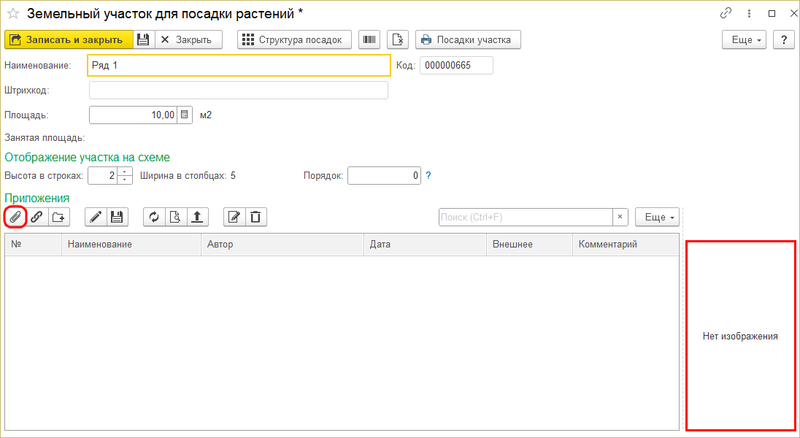Open the attachments Еще dropdown menu

657,217
